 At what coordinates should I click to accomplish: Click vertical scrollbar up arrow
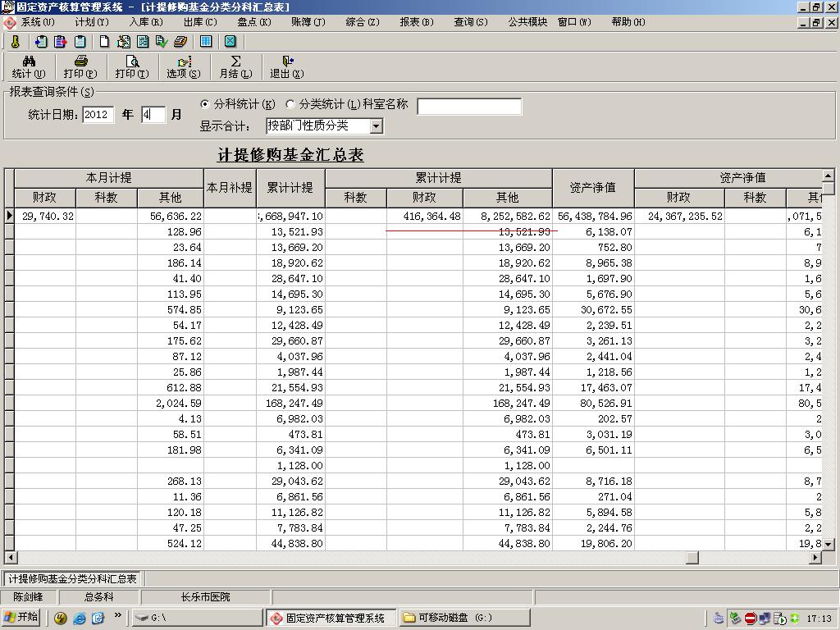(829, 176)
